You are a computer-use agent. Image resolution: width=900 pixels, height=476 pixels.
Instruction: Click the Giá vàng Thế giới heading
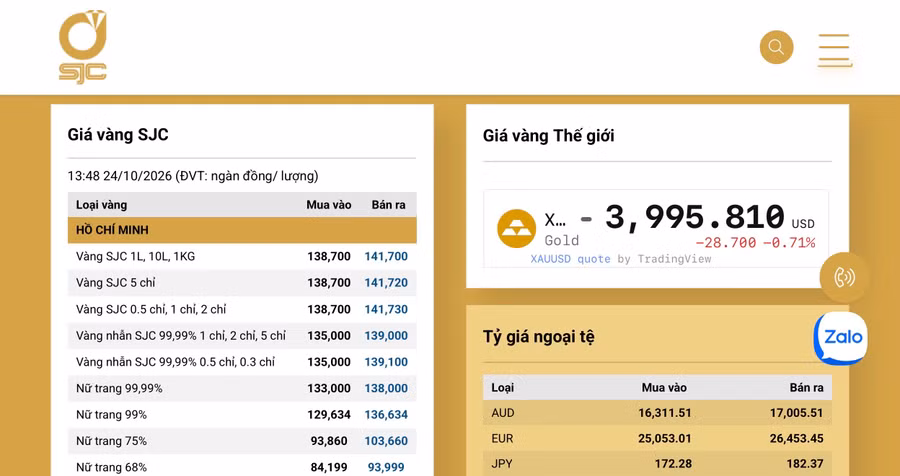point(548,136)
